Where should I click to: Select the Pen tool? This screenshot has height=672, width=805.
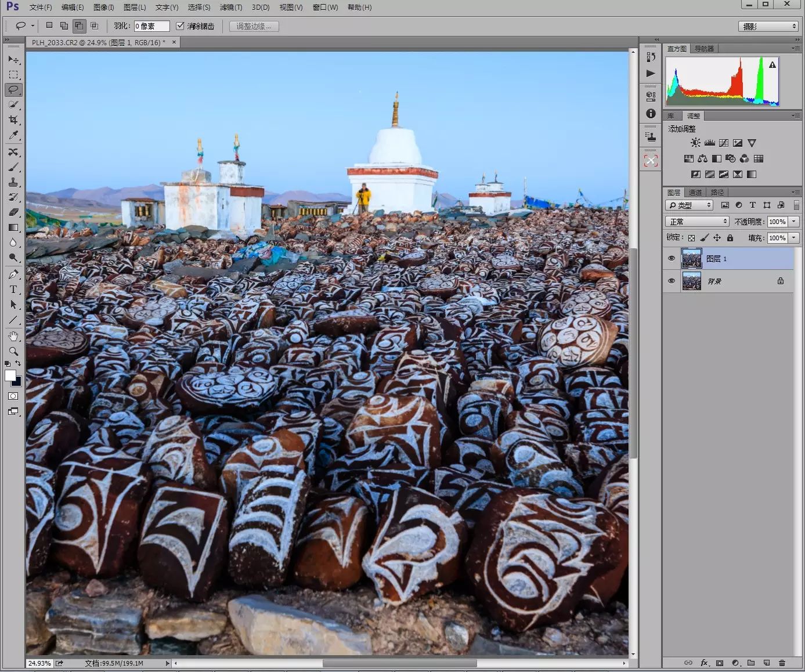click(x=13, y=274)
